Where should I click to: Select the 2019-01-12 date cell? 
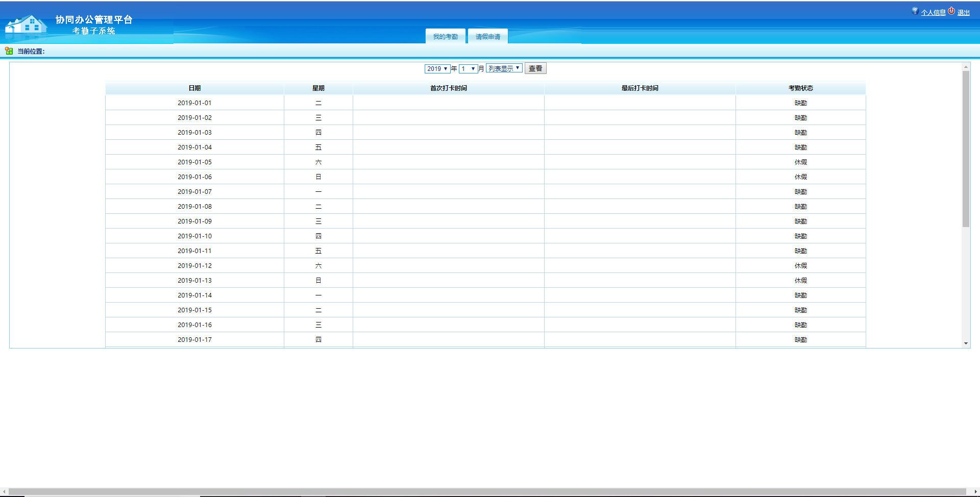(x=194, y=266)
